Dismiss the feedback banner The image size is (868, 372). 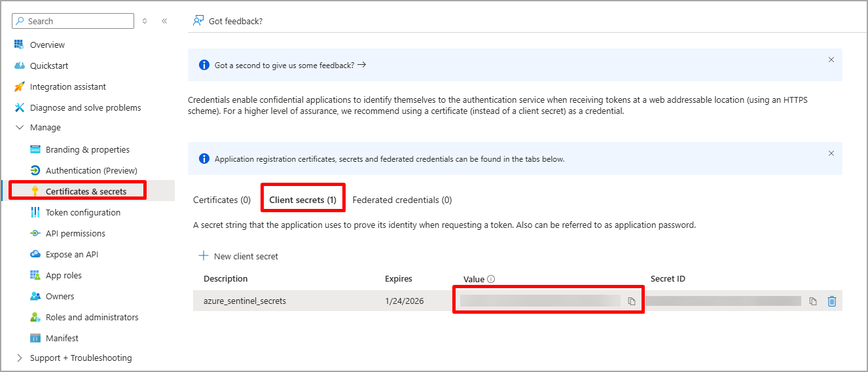[831, 60]
